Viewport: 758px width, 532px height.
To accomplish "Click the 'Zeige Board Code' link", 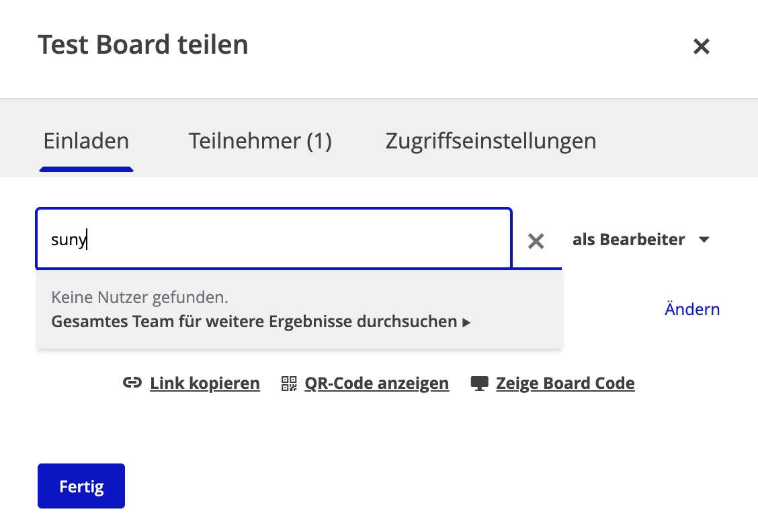I will click(x=565, y=384).
